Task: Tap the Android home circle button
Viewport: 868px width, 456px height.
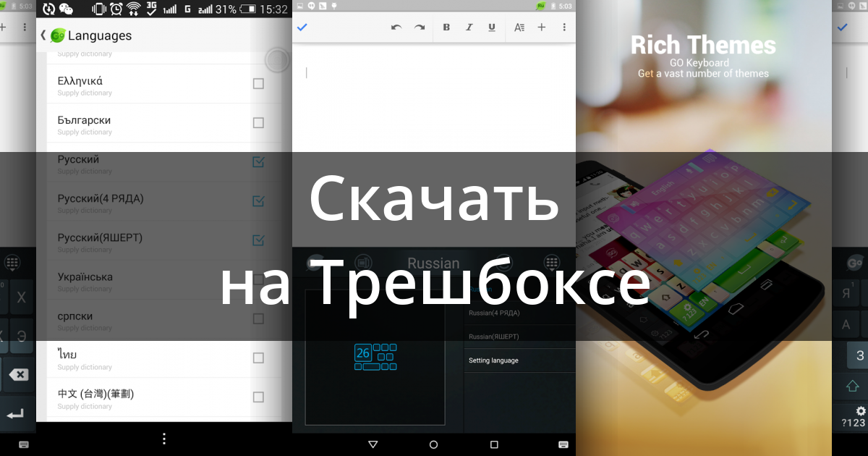Action: click(433, 444)
